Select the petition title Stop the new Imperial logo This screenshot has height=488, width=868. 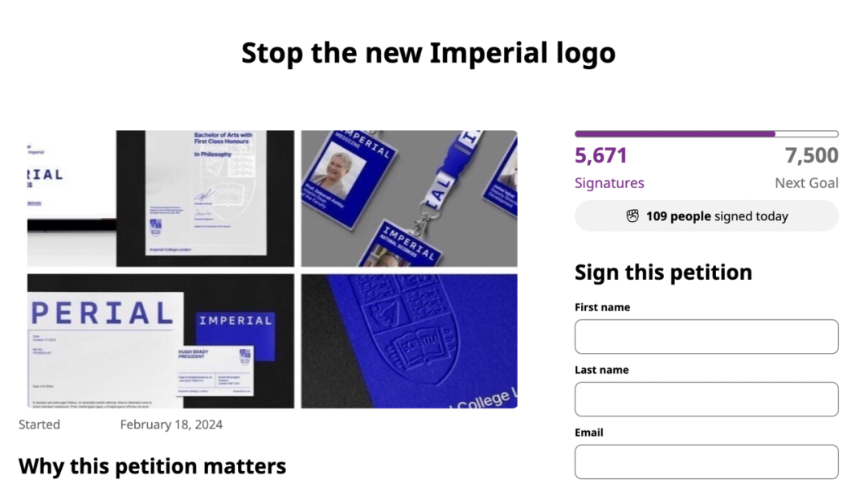[x=428, y=53]
